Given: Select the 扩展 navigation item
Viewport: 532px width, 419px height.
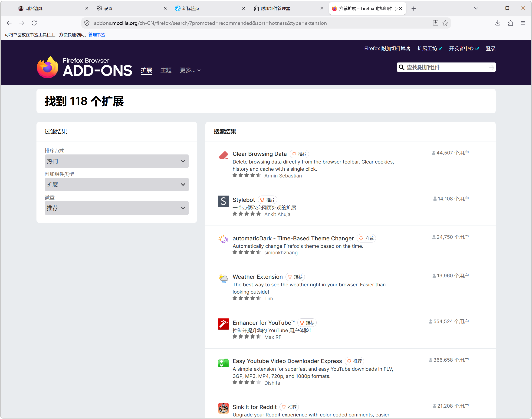Looking at the screenshot, I should pyautogui.click(x=146, y=70).
